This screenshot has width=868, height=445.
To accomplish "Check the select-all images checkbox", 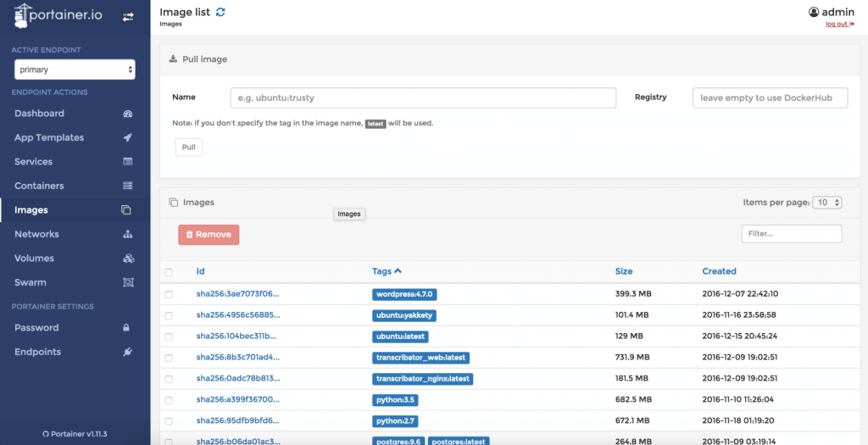I will tap(169, 272).
